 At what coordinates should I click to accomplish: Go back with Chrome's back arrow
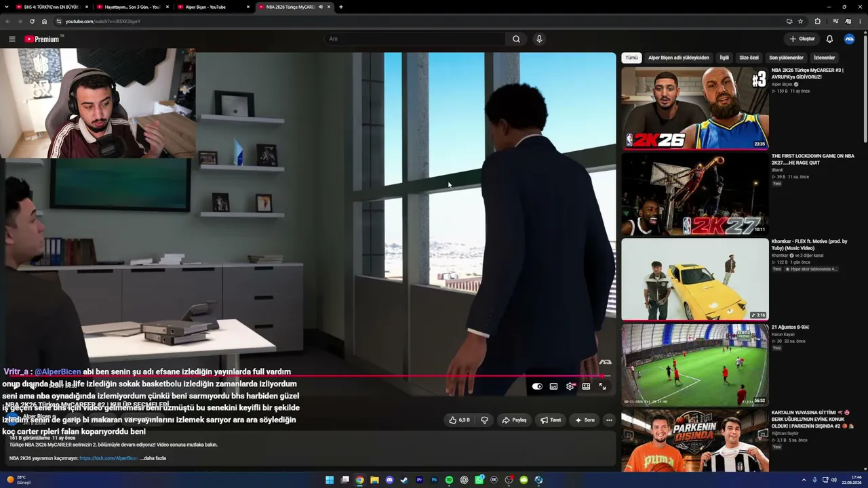pos(8,21)
